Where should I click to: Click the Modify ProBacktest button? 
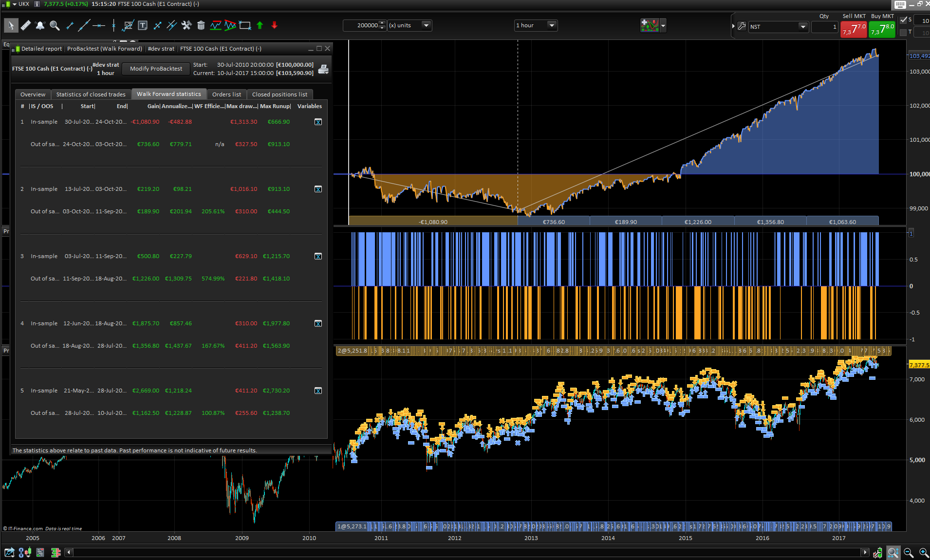[156, 69]
